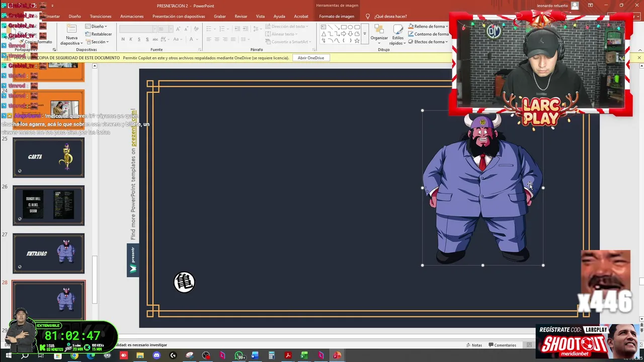Screen dimensions: 644x362
Task: Expand Alinear texto dropdown
Action: [x=281, y=34]
